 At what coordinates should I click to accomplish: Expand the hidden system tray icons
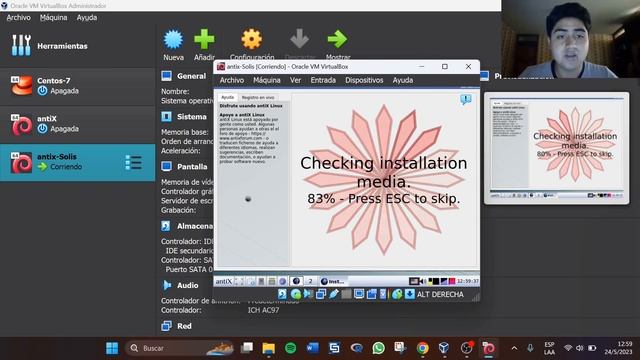(x=514, y=348)
